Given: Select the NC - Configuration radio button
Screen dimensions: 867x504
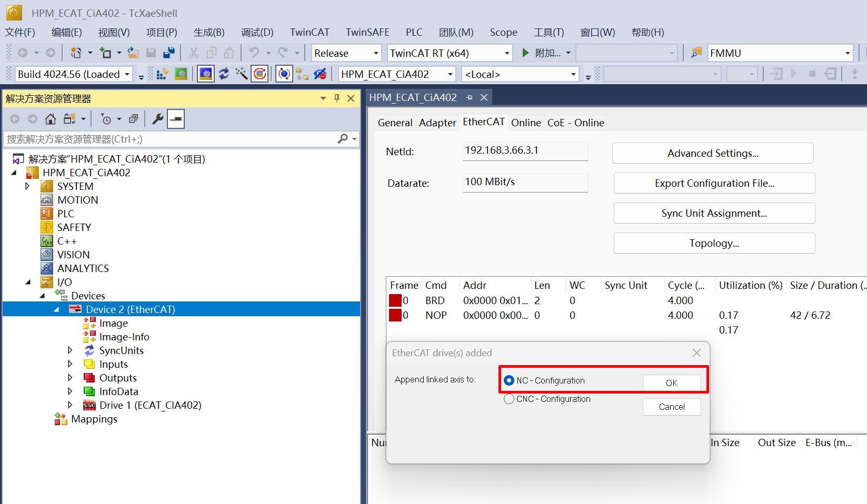Looking at the screenshot, I should pyautogui.click(x=509, y=380).
